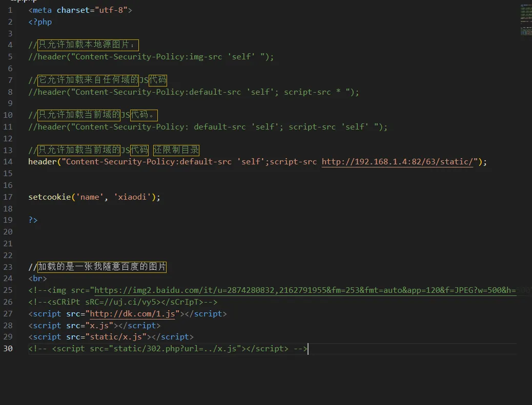Click the script tag with src="x.js"
The image size is (532, 405).
(x=94, y=326)
